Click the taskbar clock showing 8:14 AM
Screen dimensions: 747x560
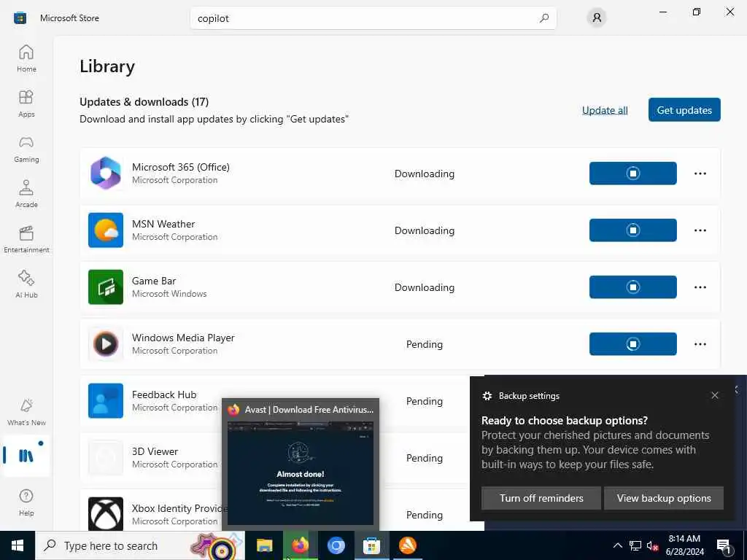(x=684, y=545)
